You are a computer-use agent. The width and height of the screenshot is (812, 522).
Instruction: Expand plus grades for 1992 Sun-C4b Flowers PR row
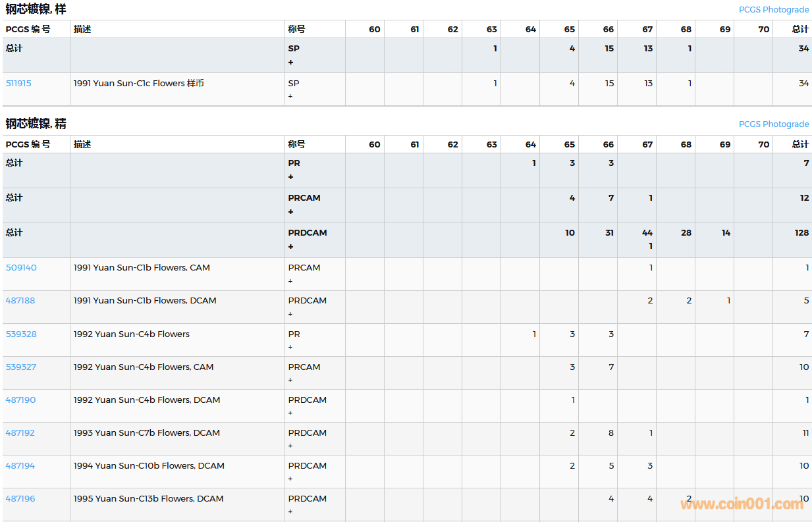pos(290,347)
